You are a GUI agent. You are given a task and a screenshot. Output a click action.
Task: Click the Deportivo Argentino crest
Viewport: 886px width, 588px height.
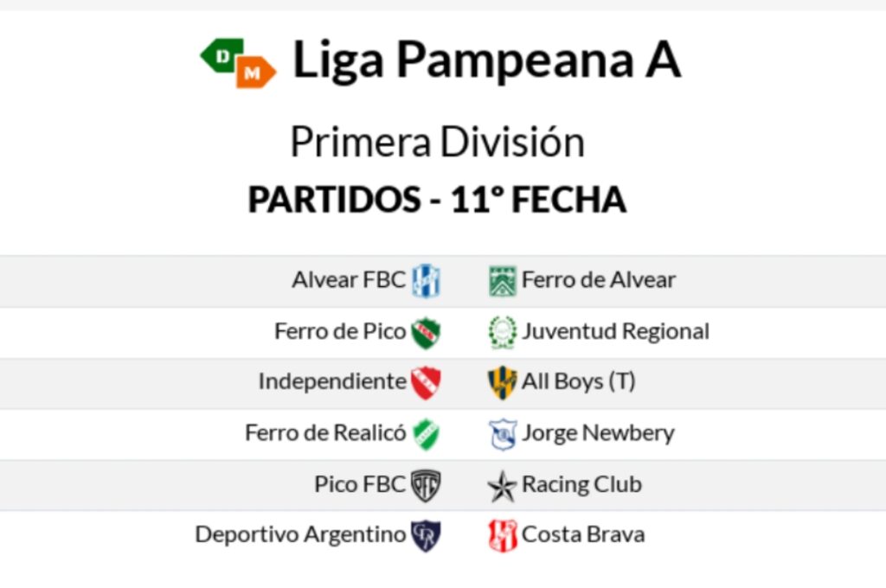point(426,535)
